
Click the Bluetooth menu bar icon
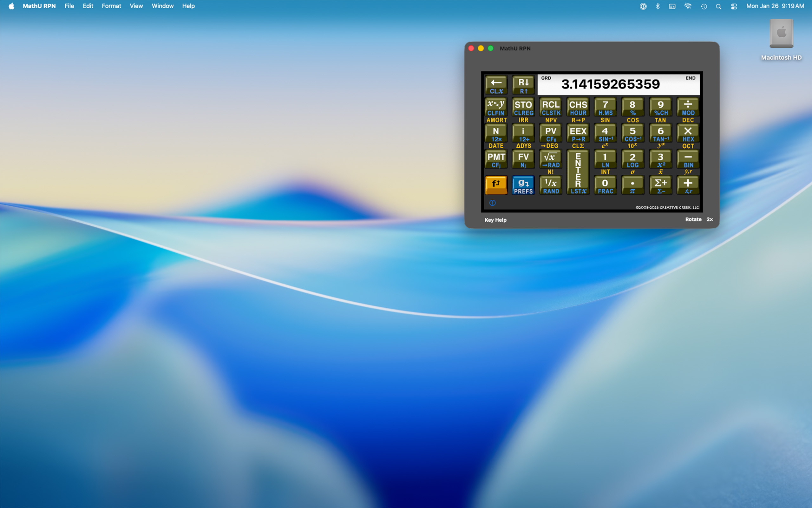658,6
